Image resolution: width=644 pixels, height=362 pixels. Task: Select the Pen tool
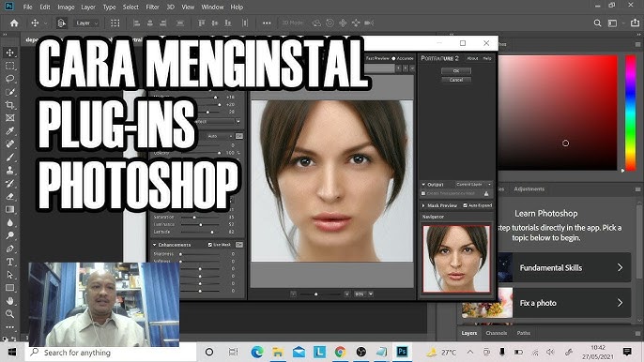coord(9,249)
